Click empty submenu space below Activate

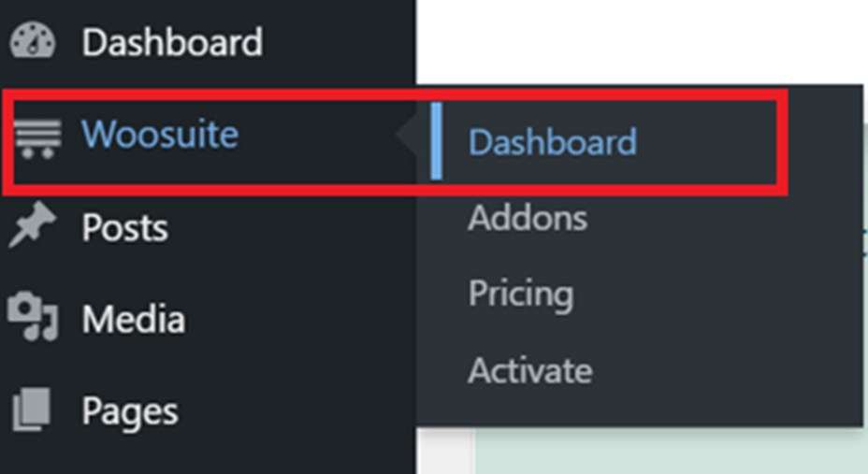point(640,407)
